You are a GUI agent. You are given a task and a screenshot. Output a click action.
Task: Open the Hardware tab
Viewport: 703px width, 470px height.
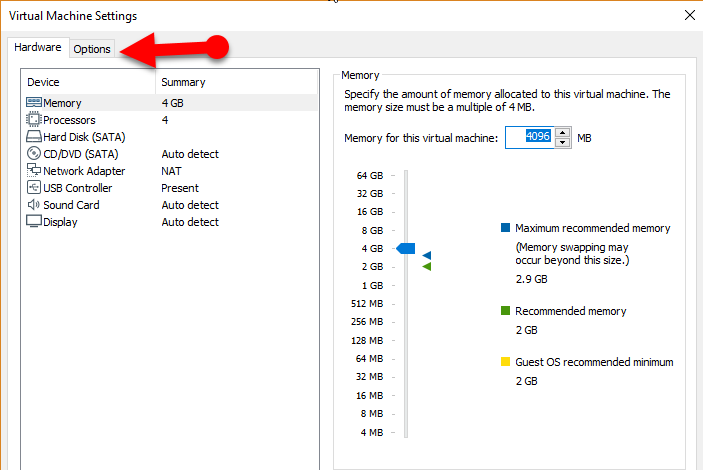(x=38, y=48)
